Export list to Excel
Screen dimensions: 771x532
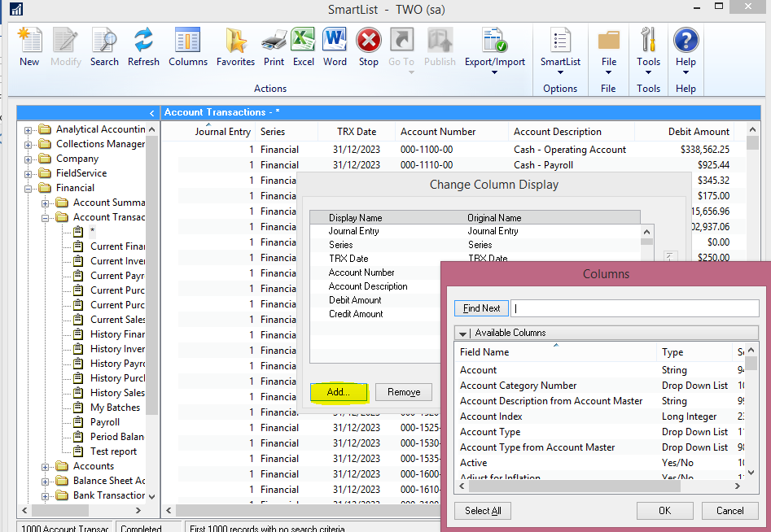tap(304, 46)
